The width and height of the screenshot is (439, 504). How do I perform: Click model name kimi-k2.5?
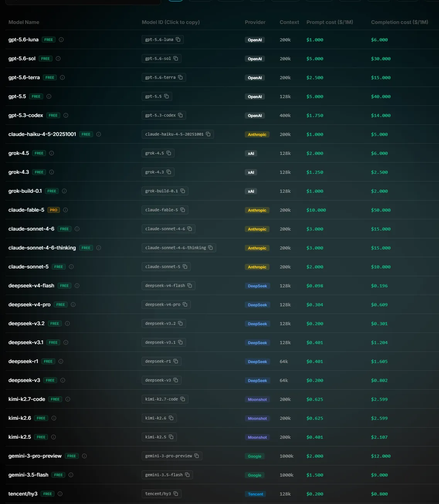pyautogui.click(x=20, y=437)
